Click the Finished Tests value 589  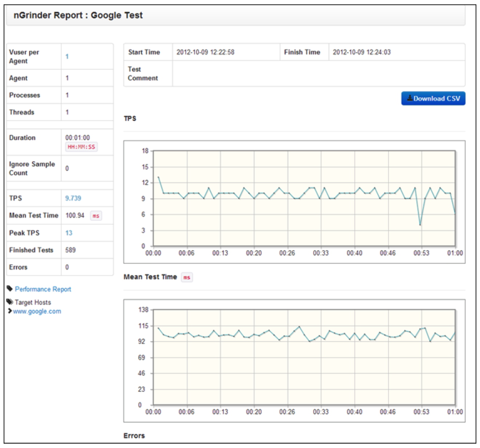click(71, 250)
